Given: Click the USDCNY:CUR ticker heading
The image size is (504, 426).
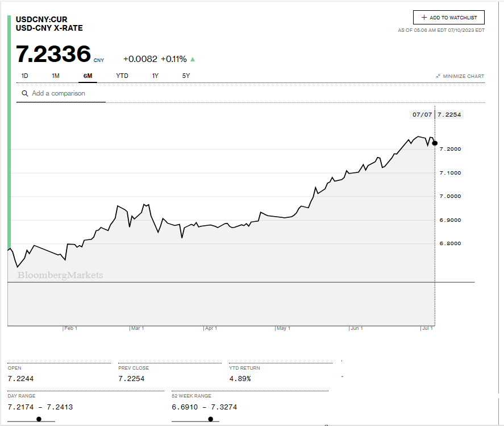Looking at the screenshot, I should click(x=41, y=19).
